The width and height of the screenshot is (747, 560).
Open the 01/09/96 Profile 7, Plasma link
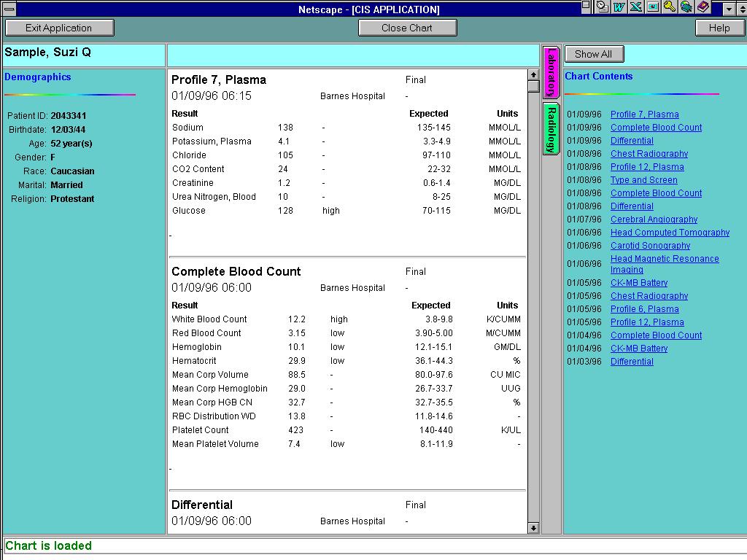(645, 114)
